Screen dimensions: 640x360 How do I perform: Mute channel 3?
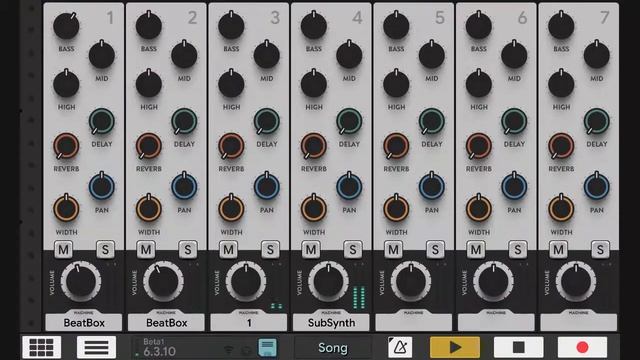pos(229,249)
